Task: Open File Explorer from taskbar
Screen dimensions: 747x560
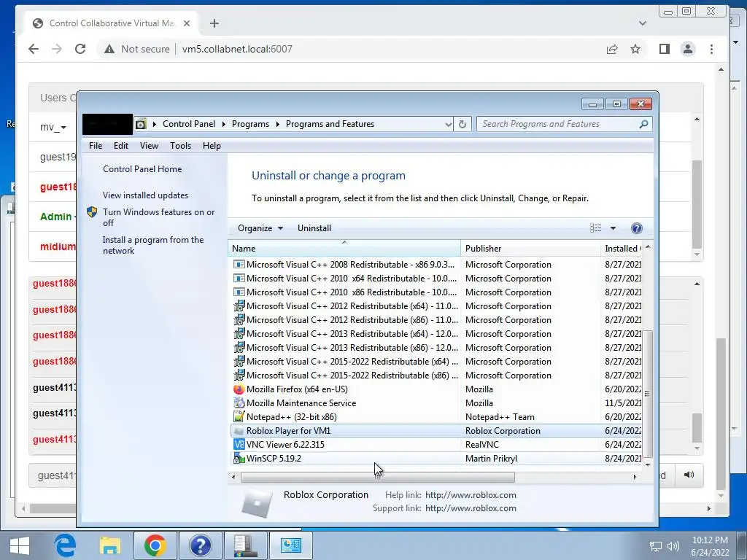Action: 110,545
